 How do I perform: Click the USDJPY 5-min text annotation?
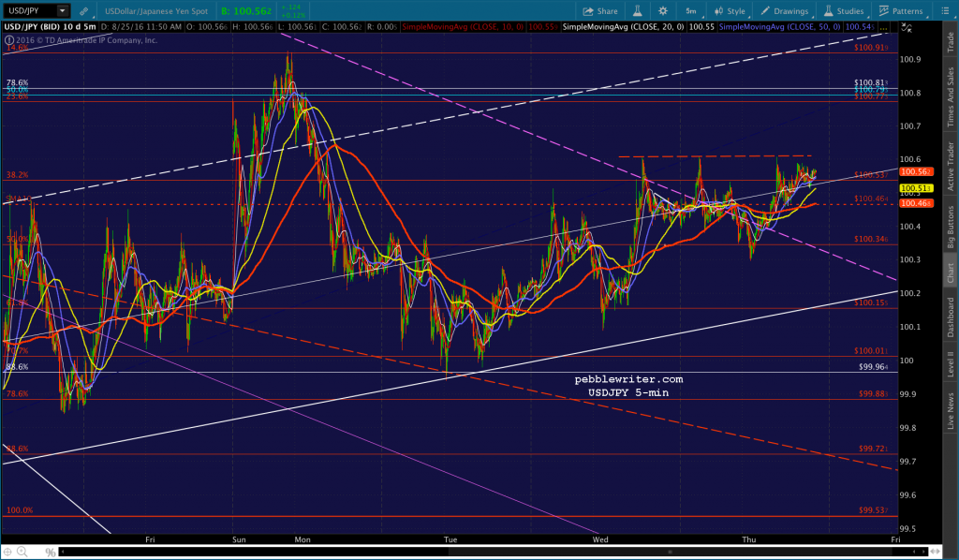click(x=628, y=392)
